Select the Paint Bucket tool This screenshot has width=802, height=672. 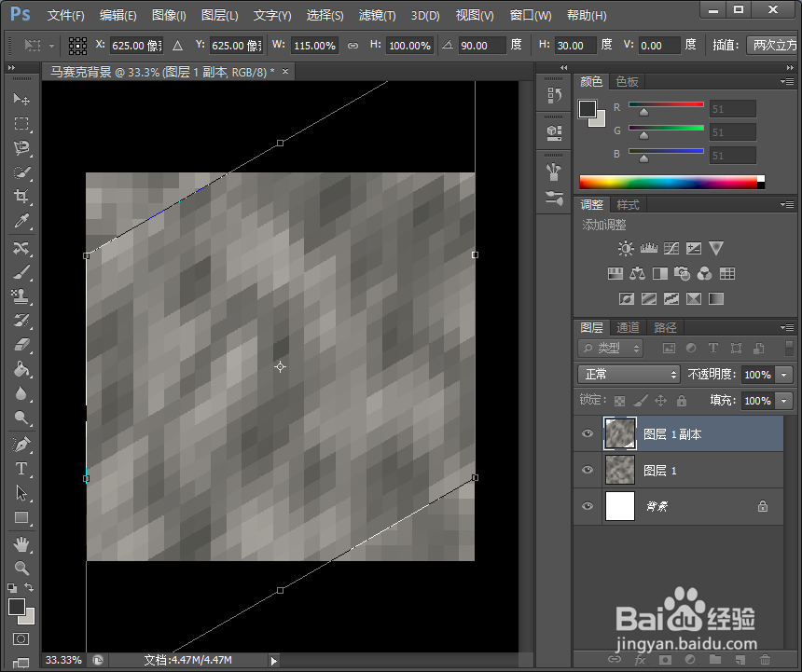21,369
